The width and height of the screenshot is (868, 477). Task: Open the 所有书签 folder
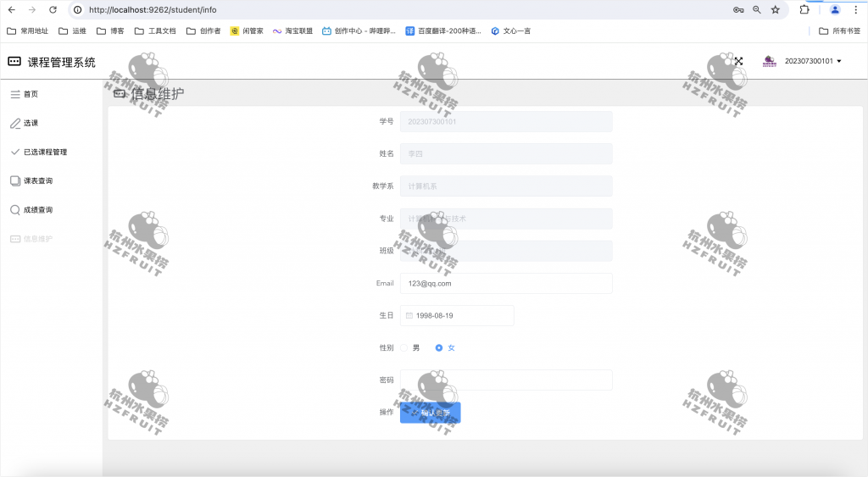[x=840, y=31]
